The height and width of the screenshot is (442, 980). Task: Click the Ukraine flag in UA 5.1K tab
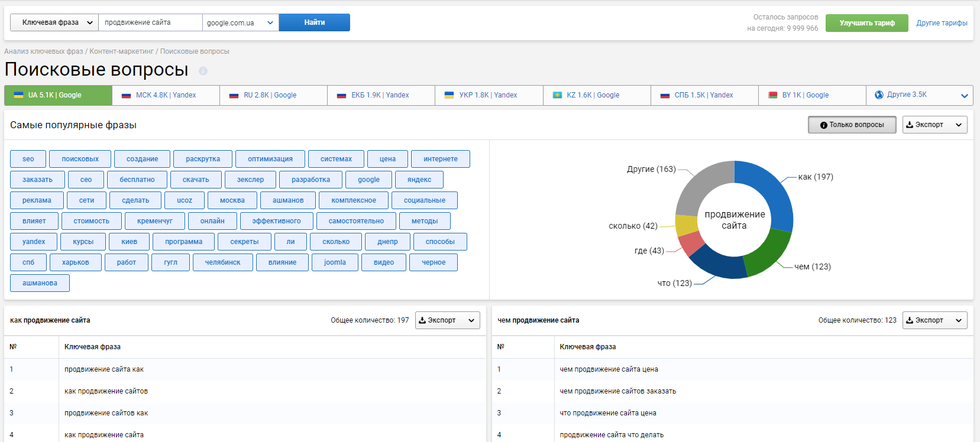click(18, 95)
